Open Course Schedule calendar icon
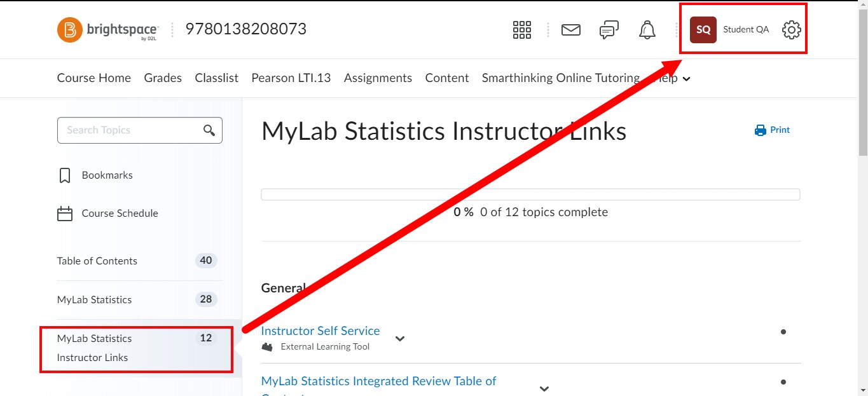Viewport: 868px width, 396px height. (x=64, y=214)
